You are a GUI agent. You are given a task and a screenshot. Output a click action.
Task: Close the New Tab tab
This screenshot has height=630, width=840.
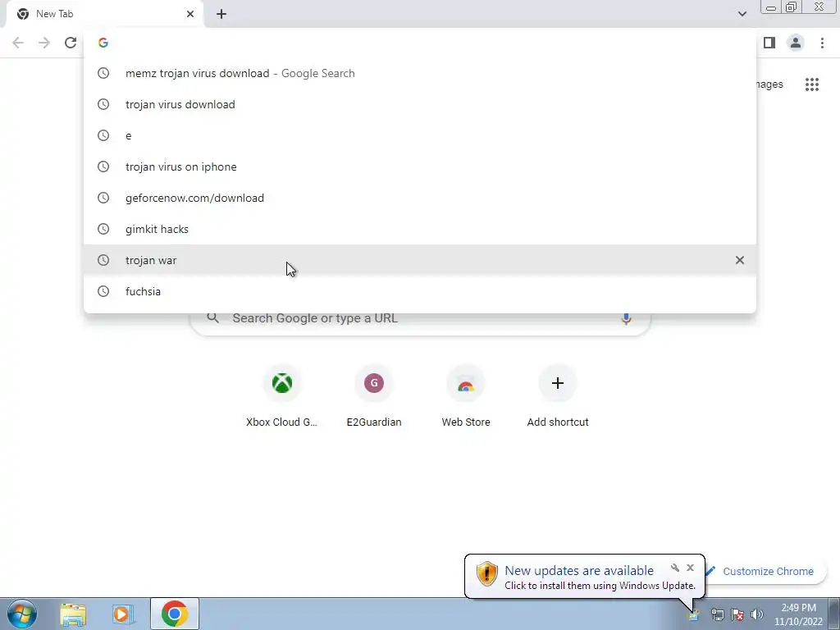coord(190,14)
